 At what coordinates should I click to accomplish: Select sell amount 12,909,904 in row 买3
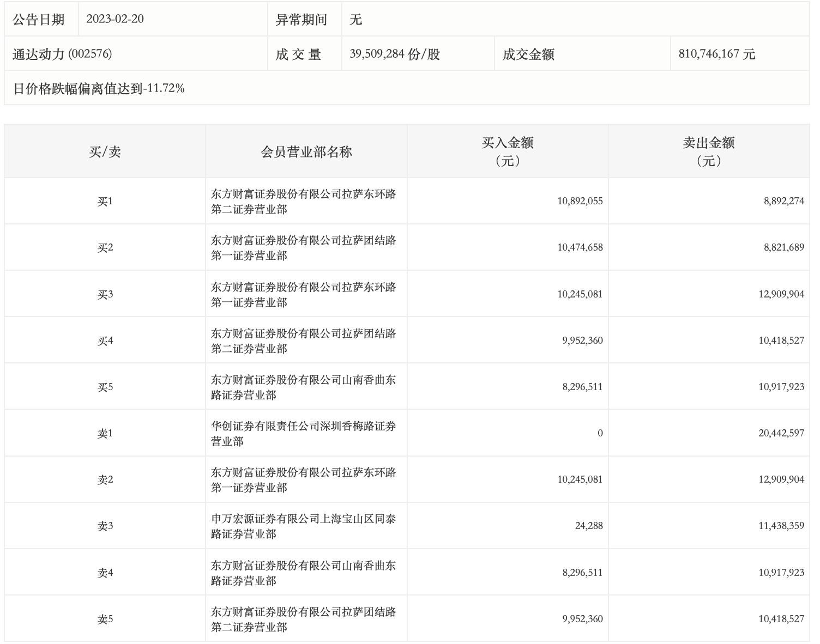tap(781, 294)
